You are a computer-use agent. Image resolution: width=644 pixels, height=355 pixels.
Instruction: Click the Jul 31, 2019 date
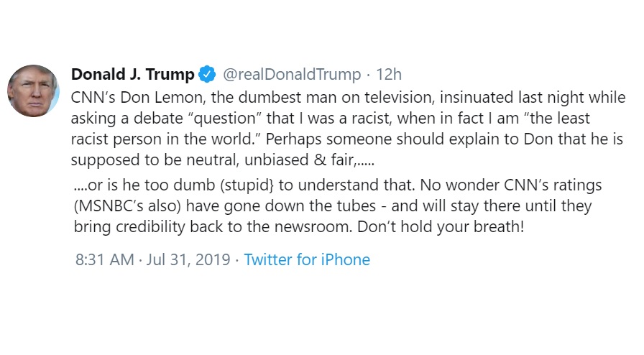pos(188,259)
